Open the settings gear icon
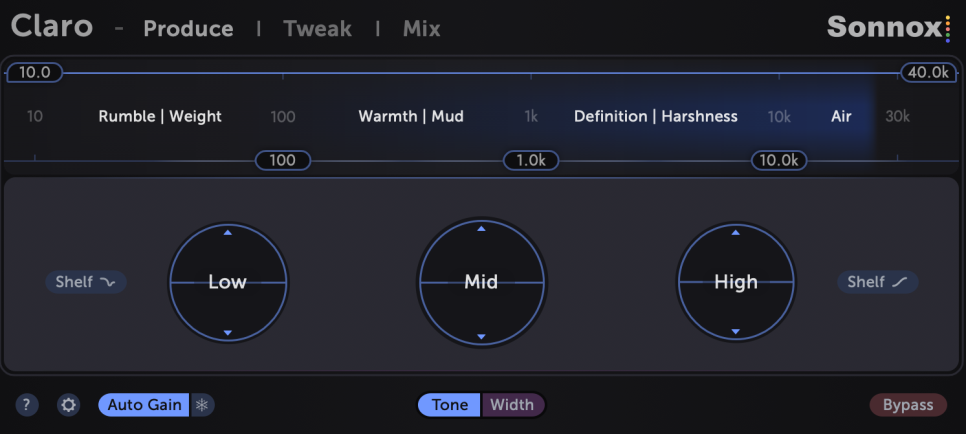Screen dimensions: 966x434 tap(68, 405)
